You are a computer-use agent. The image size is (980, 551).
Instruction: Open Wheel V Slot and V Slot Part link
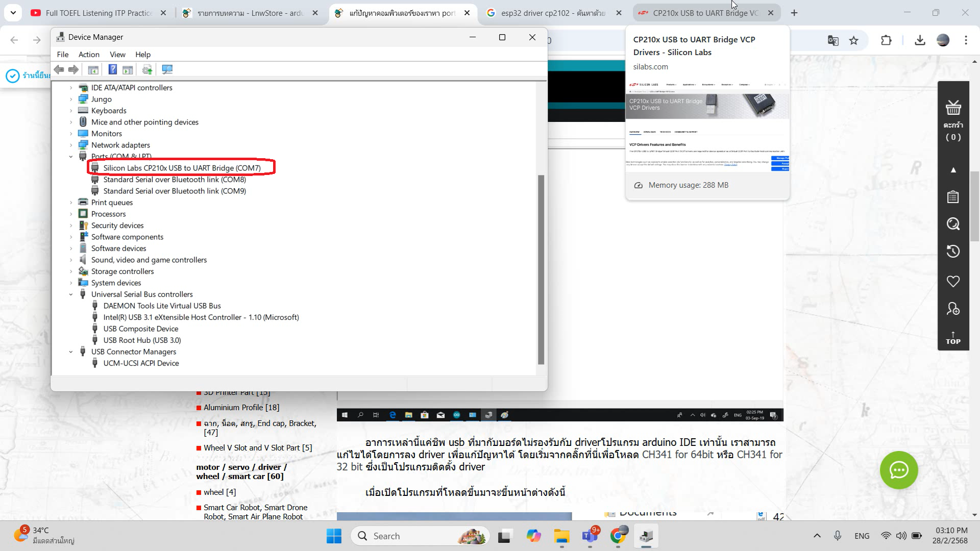click(258, 447)
